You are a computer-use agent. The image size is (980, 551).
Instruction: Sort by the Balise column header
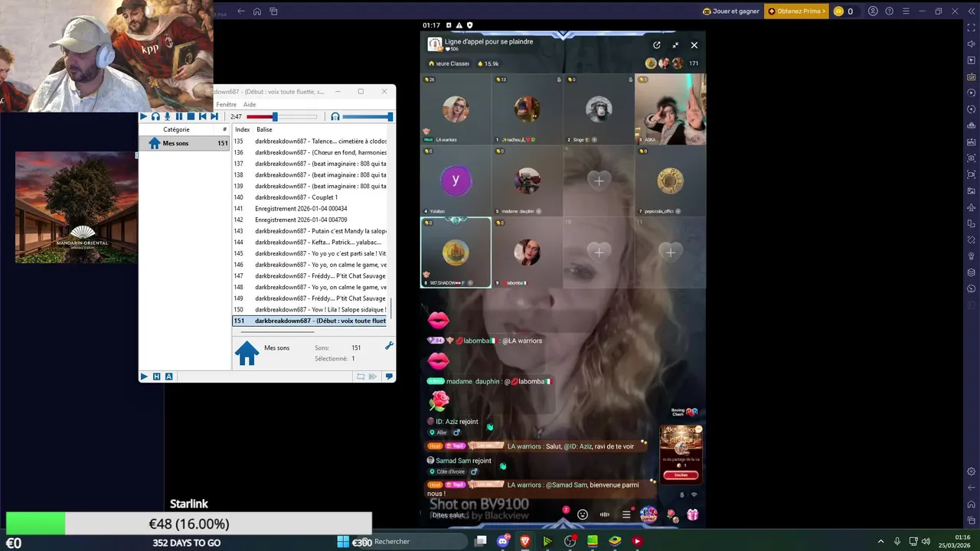[x=264, y=129]
